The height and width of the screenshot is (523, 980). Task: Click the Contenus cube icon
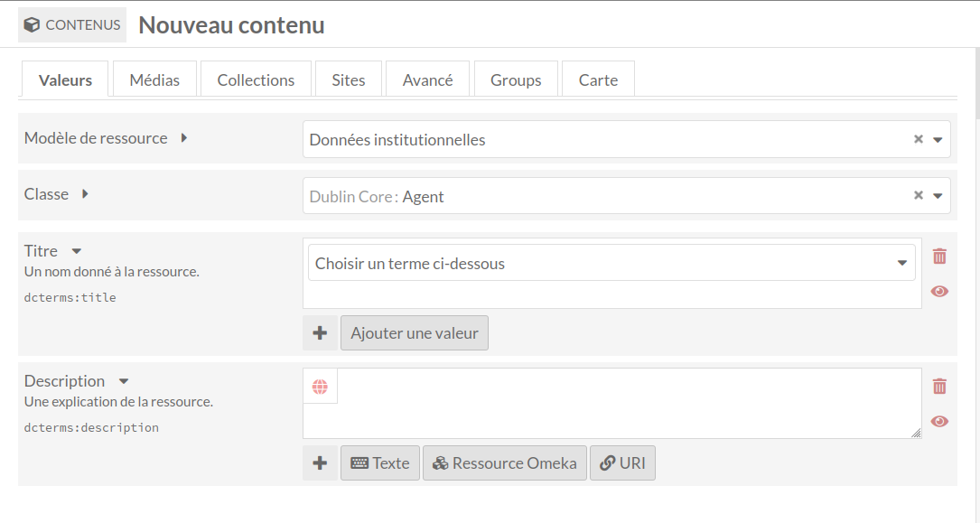[32, 25]
